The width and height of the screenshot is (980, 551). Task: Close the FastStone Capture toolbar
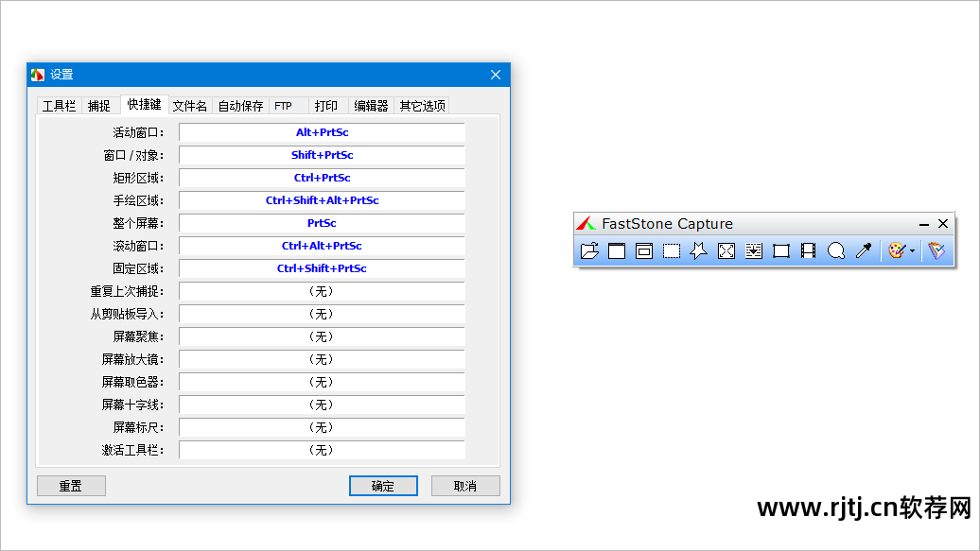tap(943, 224)
